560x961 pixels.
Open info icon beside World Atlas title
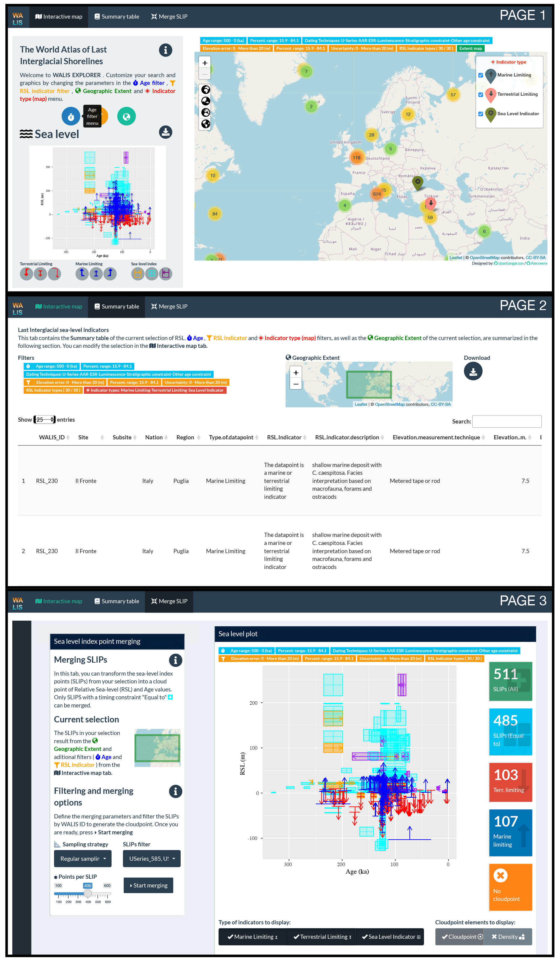click(x=165, y=50)
